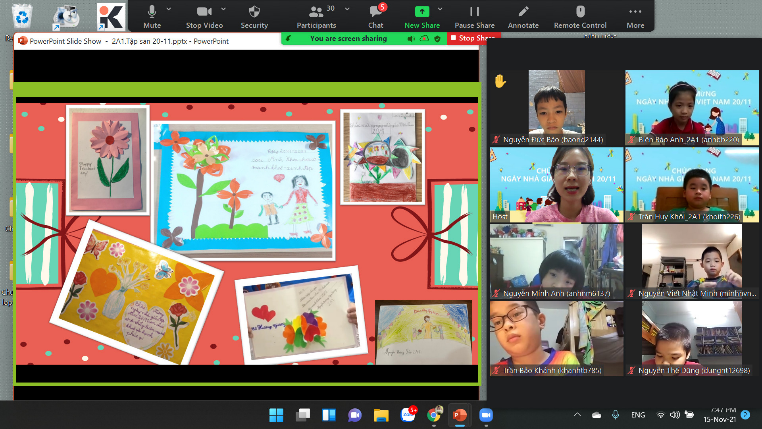Open PowerPoint from the Windows taskbar

coord(460,414)
